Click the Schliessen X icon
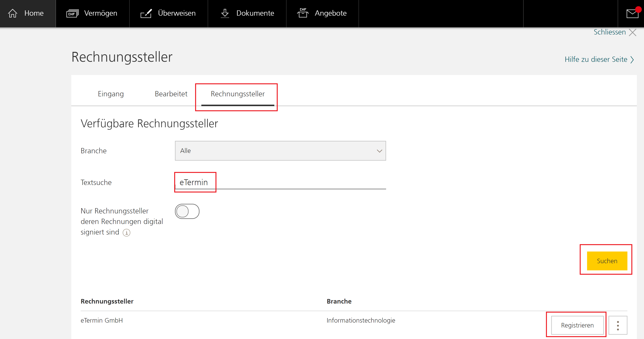Viewport: 644px width, 339px height. [633, 32]
